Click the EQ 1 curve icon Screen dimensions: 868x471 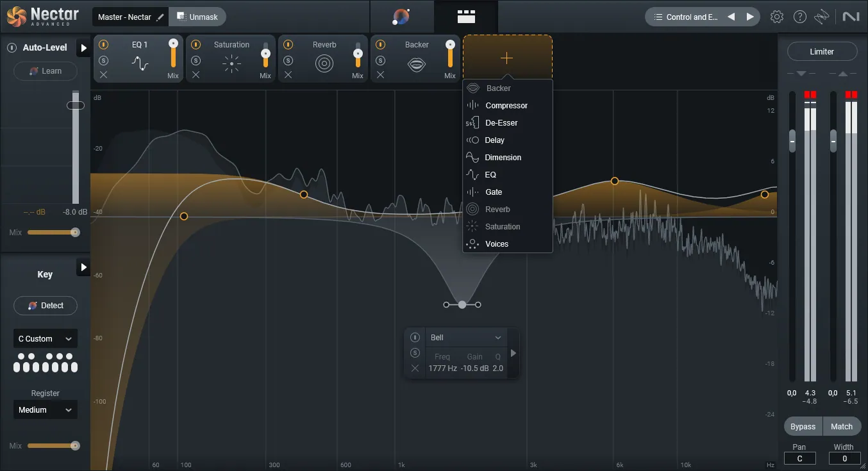[x=138, y=63]
